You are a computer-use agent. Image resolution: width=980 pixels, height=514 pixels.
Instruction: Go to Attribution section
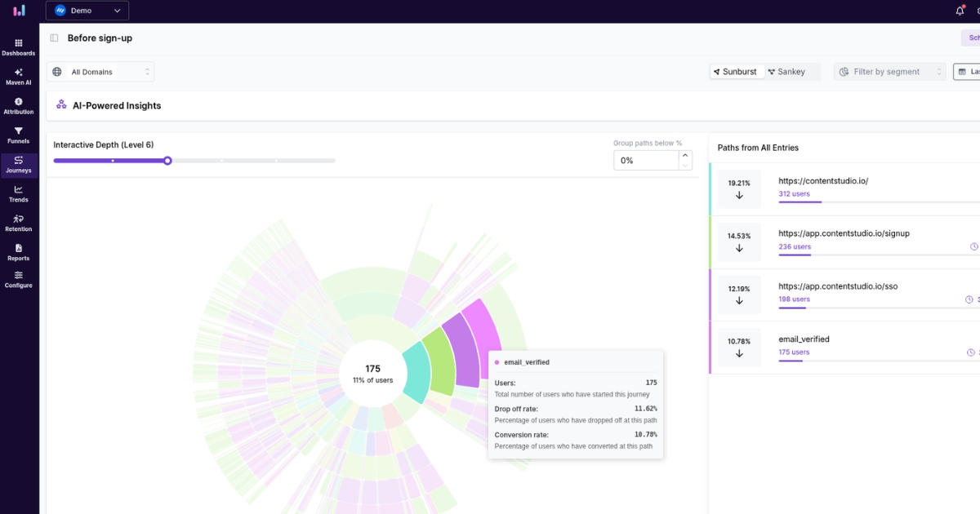pos(19,106)
